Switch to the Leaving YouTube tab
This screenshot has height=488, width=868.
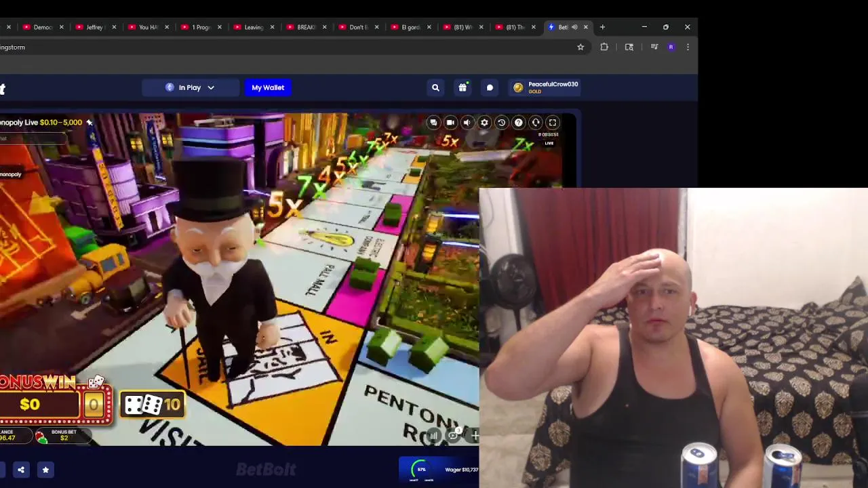tap(253, 27)
